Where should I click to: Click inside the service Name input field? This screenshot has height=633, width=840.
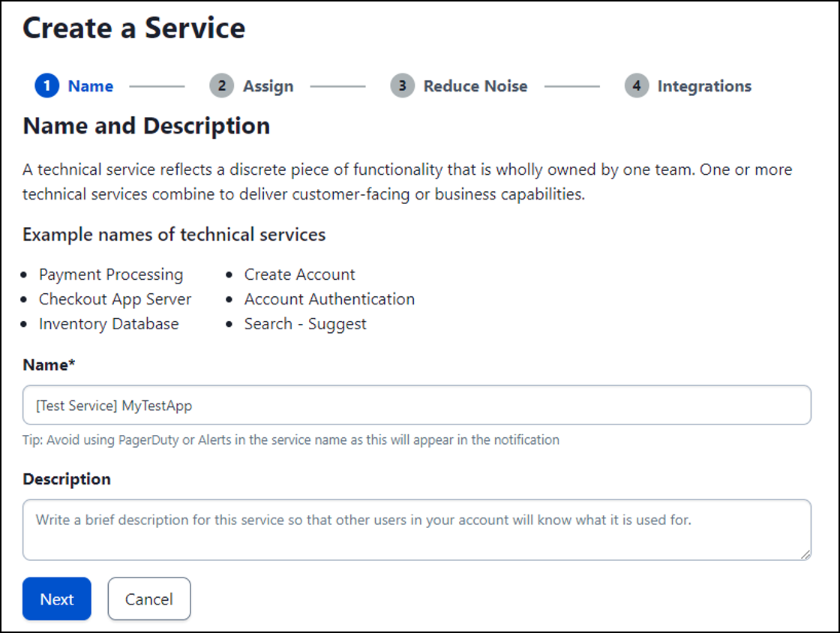[416, 405]
